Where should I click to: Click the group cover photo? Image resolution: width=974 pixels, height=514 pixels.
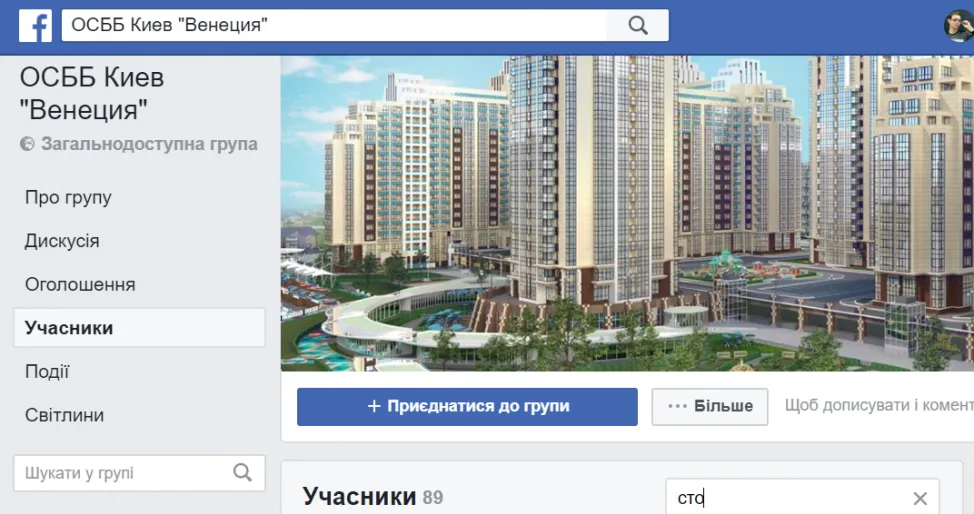click(627, 213)
